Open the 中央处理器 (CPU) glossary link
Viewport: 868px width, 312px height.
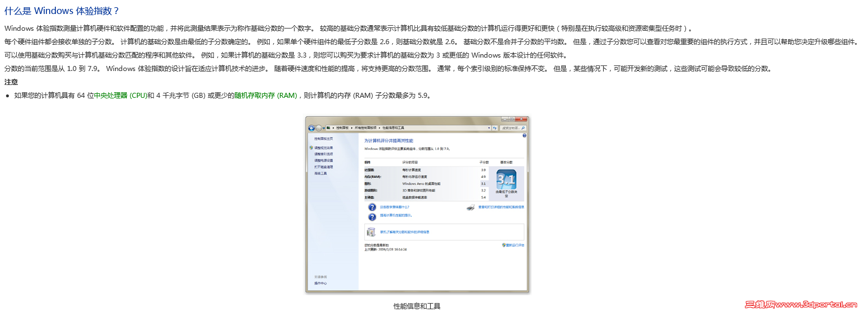[120, 96]
